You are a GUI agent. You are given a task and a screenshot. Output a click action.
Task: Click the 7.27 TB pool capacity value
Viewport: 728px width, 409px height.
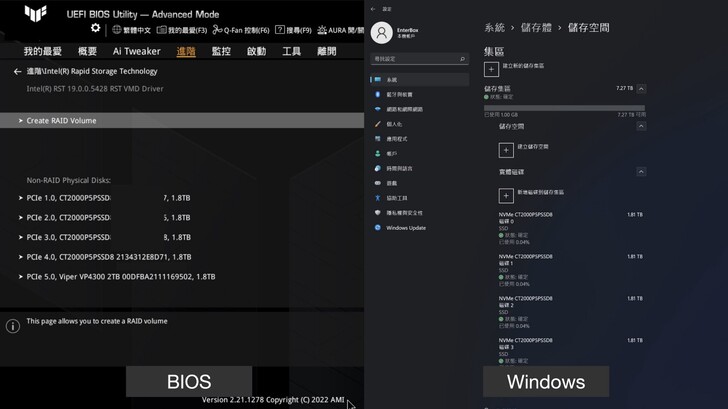point(624,88)
